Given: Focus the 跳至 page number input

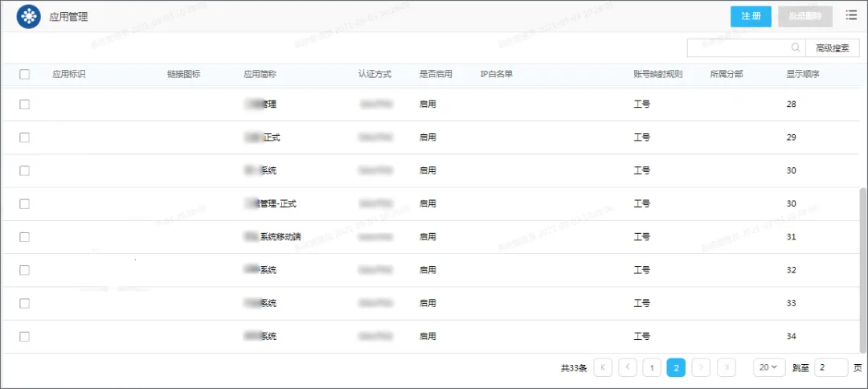Looking at the screenshot, I should tap(832, 367).
